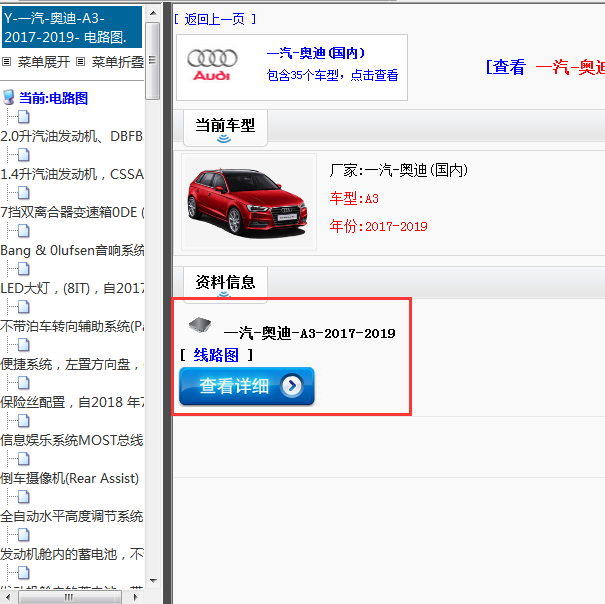The width and height of the screenshot is (605, 604).
Task: Collapse all menus with 菜单折叠
Action: click(x=118, y=62)
